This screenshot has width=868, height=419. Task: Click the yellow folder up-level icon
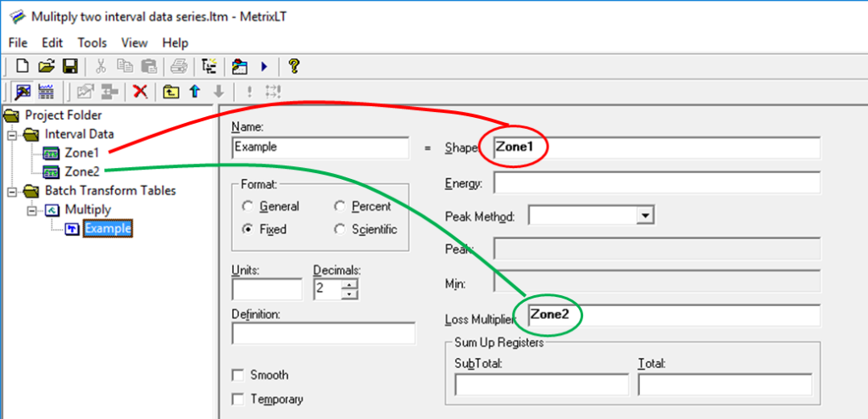(170, 92)
